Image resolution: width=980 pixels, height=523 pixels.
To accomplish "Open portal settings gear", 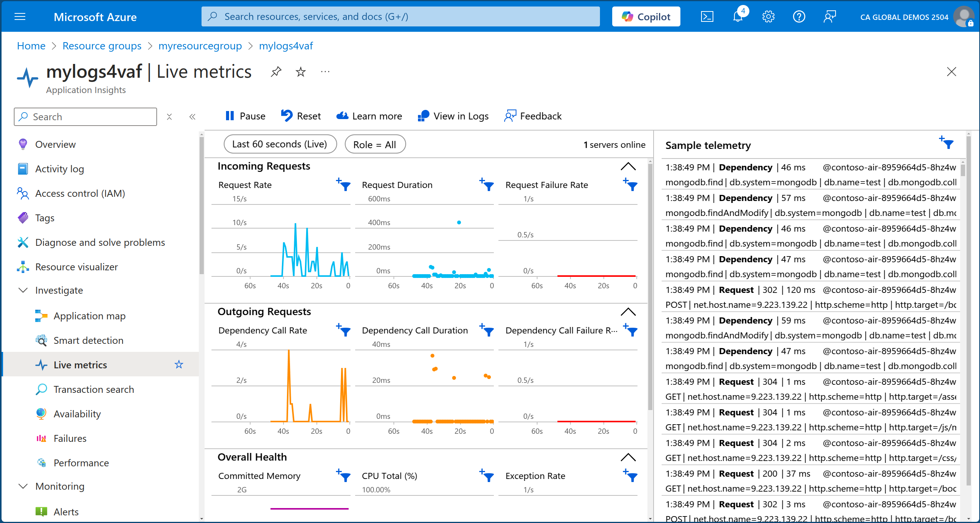I will point(768,16).
